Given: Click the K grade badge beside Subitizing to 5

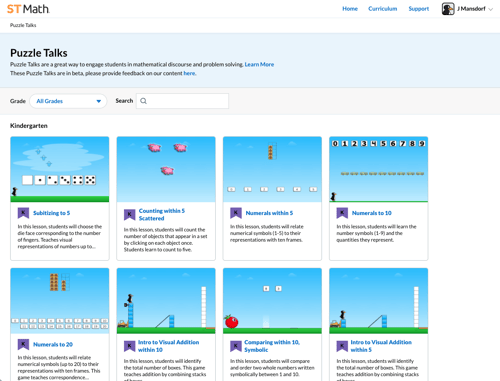Looking at the screenshot, I should pos(23,213).
